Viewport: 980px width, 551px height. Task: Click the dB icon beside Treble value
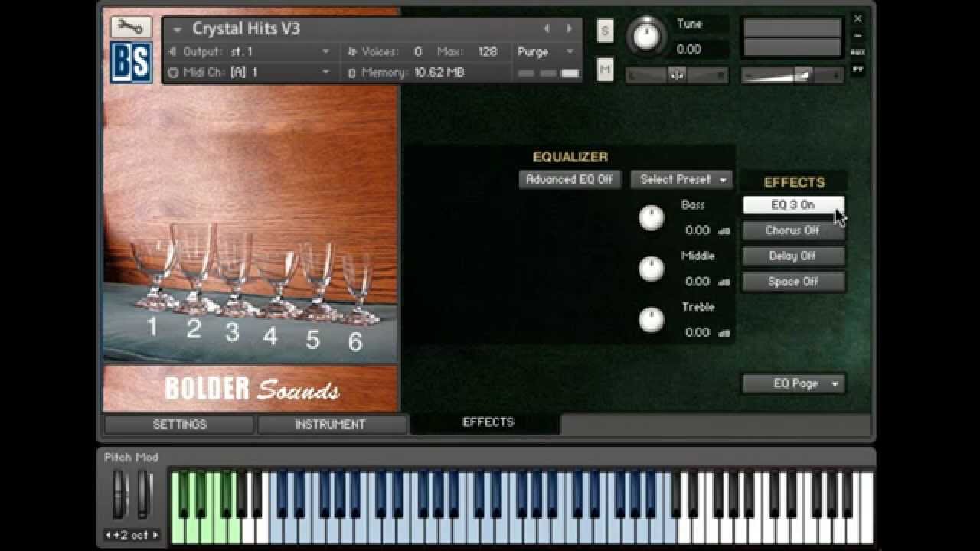click(x=725, y=333)
